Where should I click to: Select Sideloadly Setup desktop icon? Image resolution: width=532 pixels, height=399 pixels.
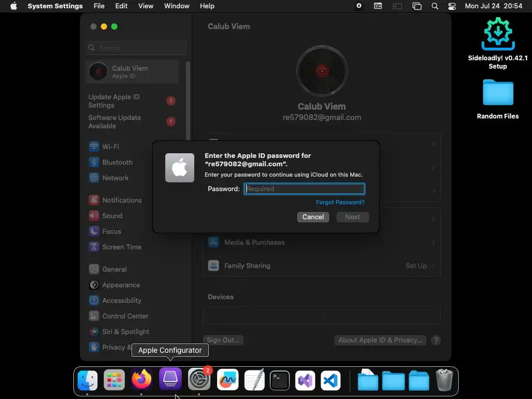[x=498, y=44]
